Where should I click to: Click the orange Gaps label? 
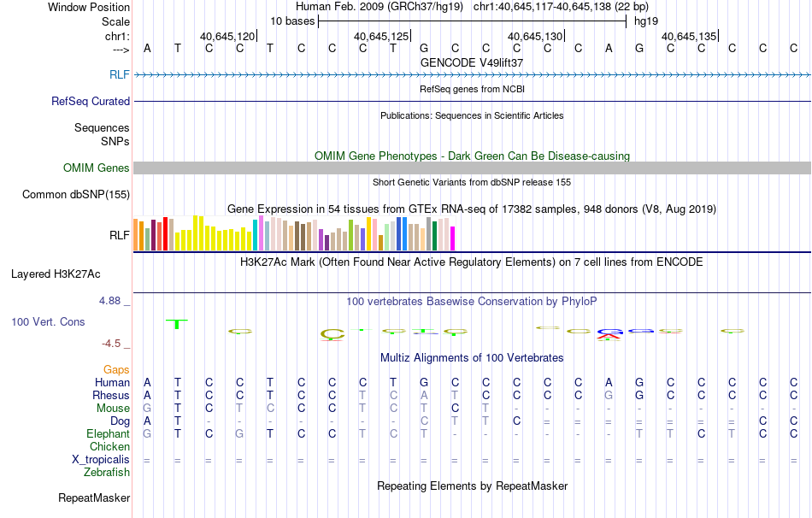(x=116, y=370)
